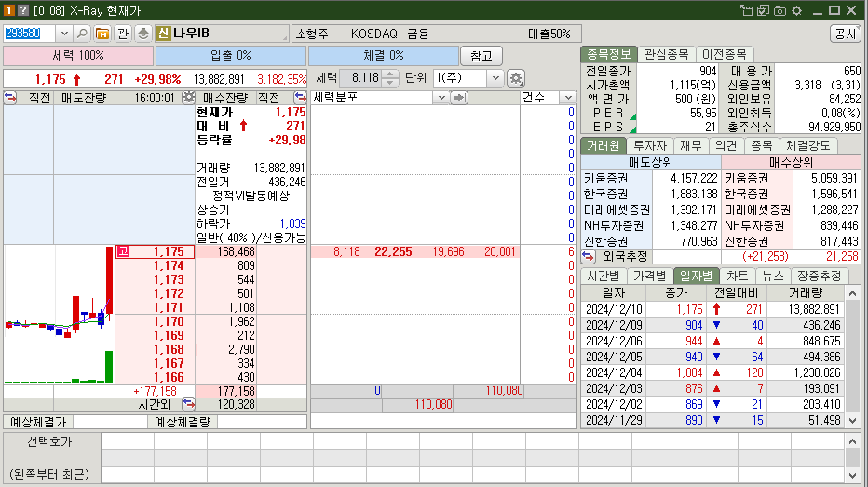Viewport: 868px width, 487px height.
Task: Click the 선택호가 panel scrollbar down arrow
Action: coord(852,475)
